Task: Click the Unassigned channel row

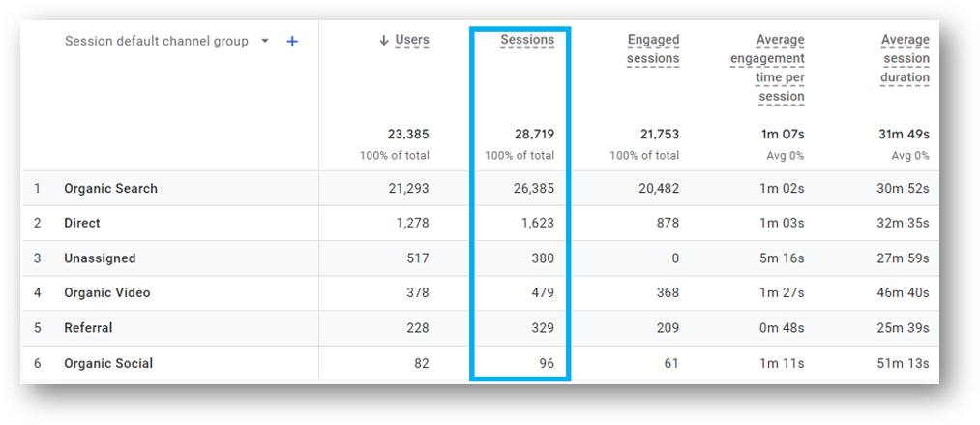Action: (x=100, y=258)
